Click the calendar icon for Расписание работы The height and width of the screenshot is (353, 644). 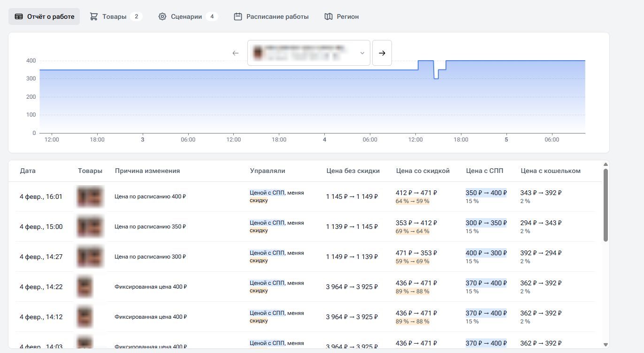238,16
